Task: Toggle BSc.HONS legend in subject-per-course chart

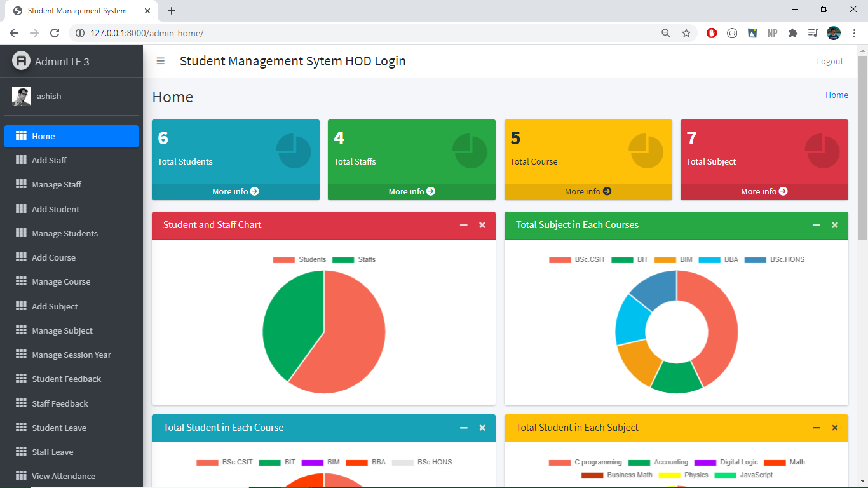Action: click(775, 259)
